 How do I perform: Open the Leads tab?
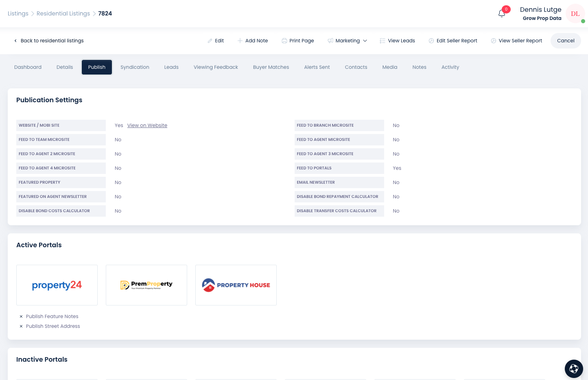(x=171, y=67)
